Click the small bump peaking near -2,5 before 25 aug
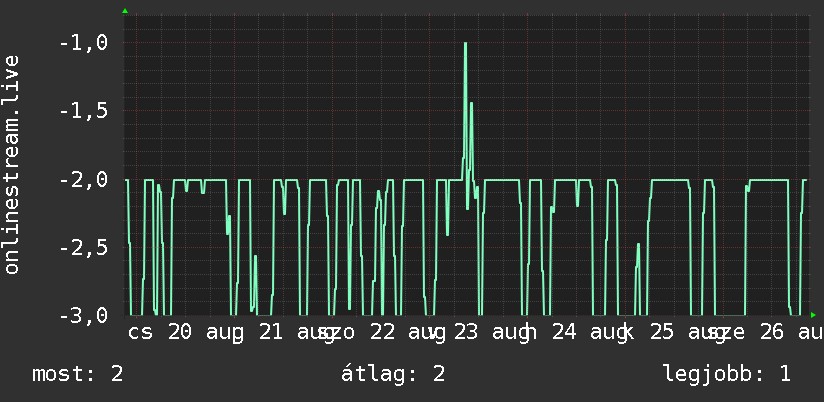This screenshot has width=824, height=402. pos(638,245)
